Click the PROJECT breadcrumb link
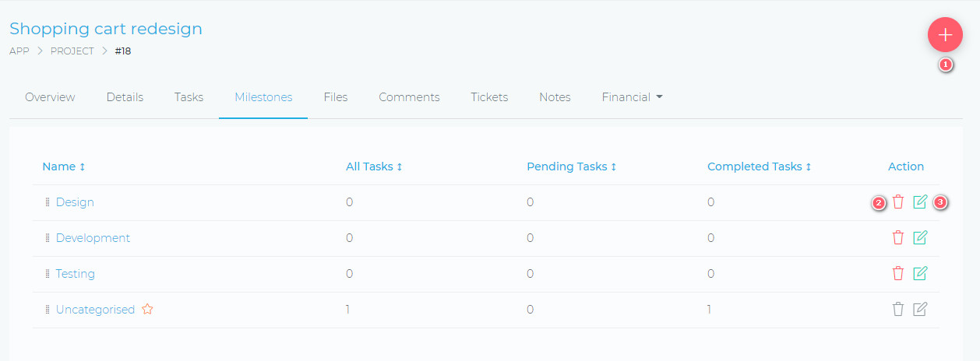 72,51
